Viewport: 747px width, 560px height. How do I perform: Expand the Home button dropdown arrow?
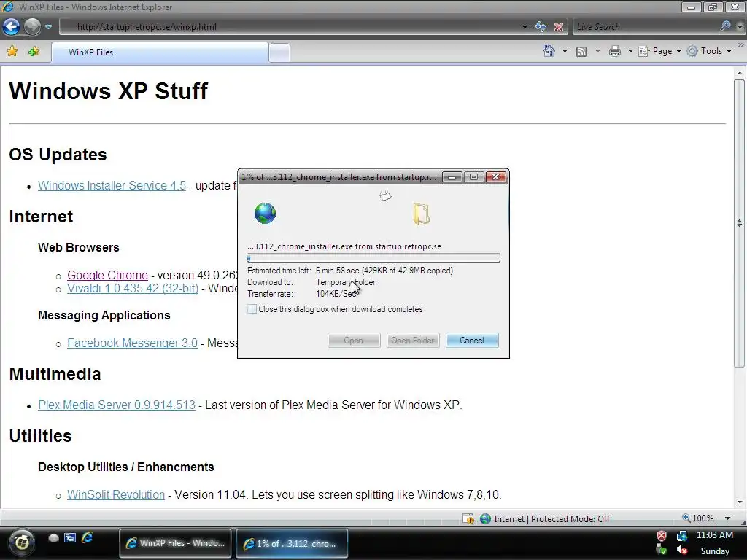pos(565,51)
